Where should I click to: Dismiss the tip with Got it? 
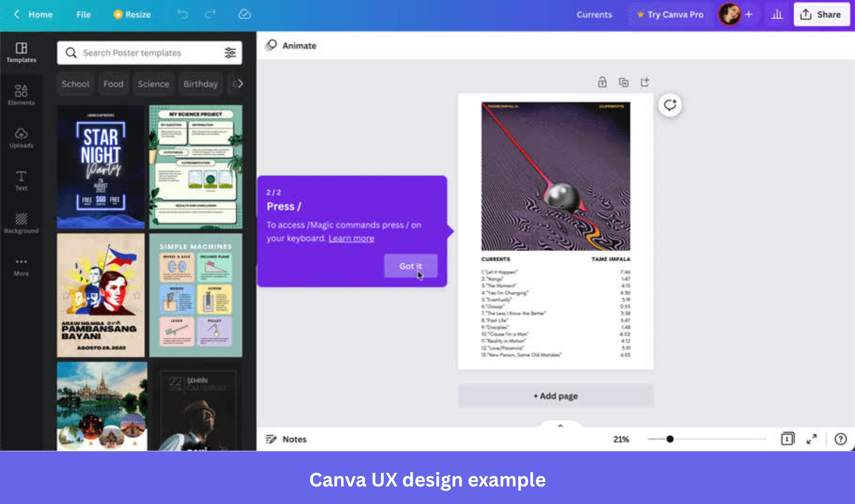point(410,266)
